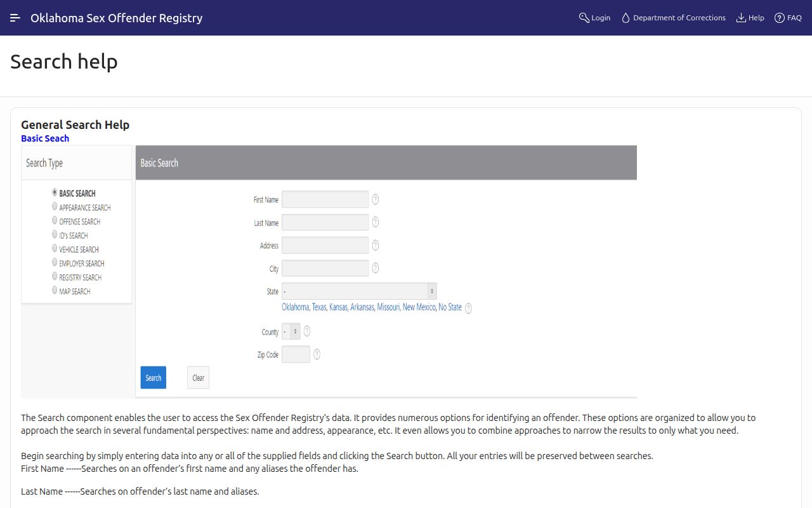Click the Clear button
The image size is (812, 508).
pos(199,378)
